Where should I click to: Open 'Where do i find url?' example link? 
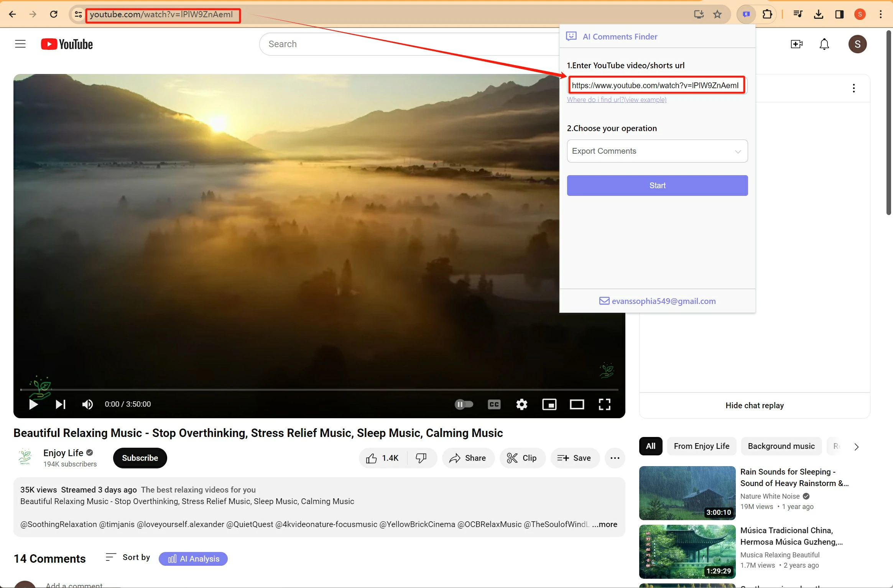[617, 100]
